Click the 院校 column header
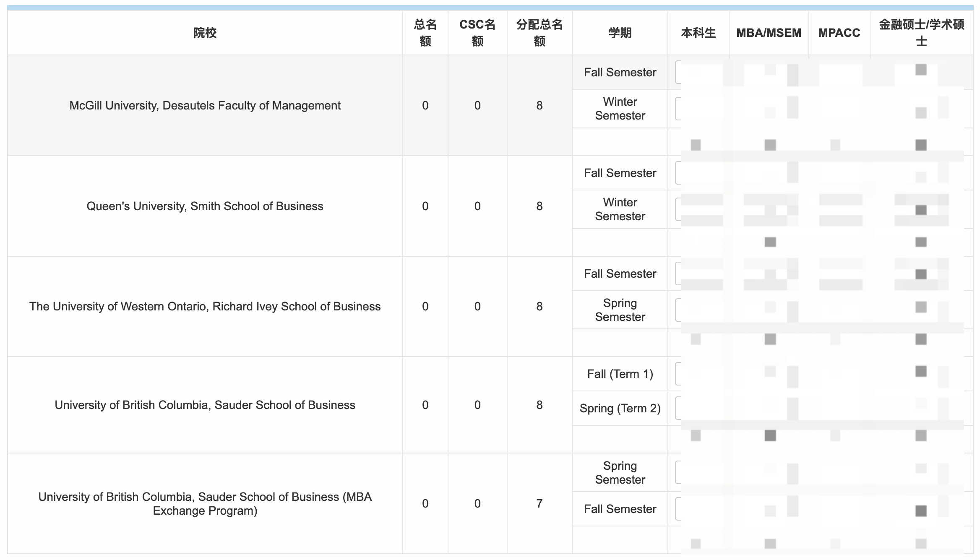 coord(205,33)
